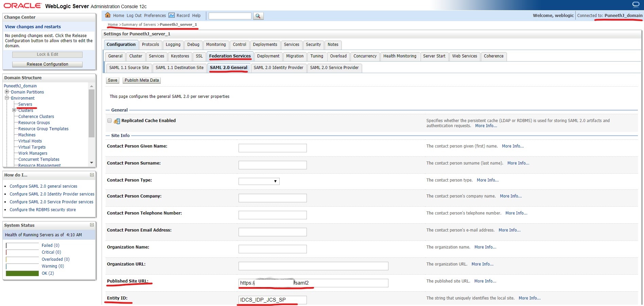Select SAML 1.1 Source Site tab
644x306 pixels.
coord(129,68)
